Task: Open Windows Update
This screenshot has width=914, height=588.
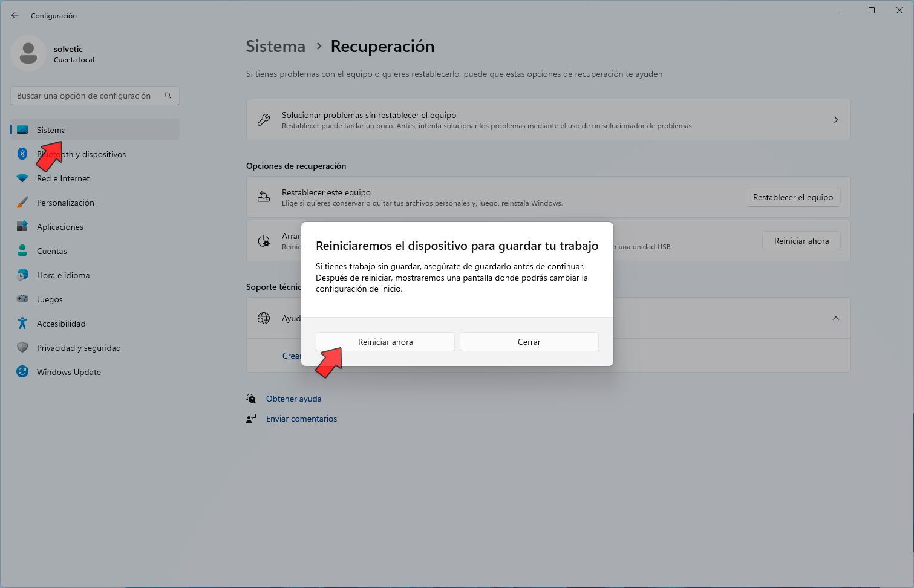Action: click(68, 372)
